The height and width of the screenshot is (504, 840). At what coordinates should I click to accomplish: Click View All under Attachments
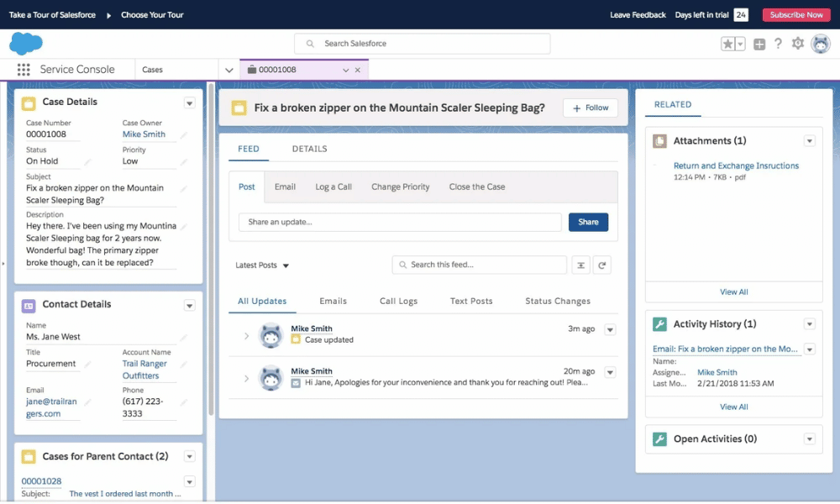click(734, 292)
